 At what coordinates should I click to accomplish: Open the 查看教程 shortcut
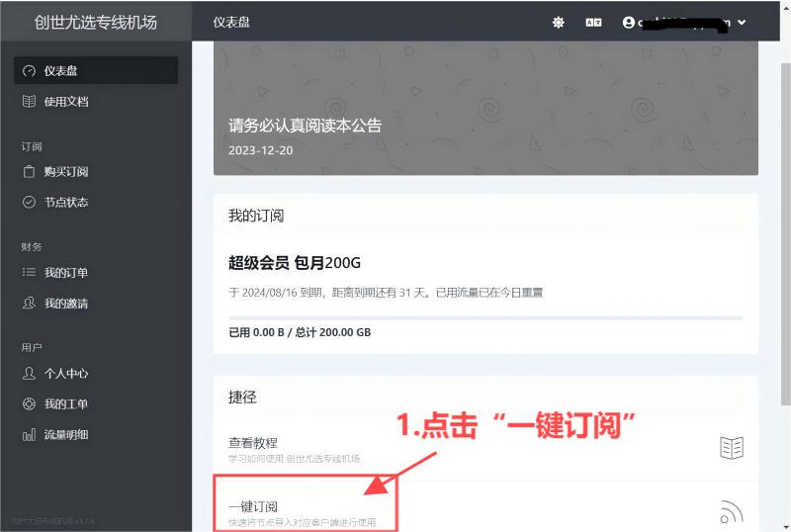pos(253,443)
